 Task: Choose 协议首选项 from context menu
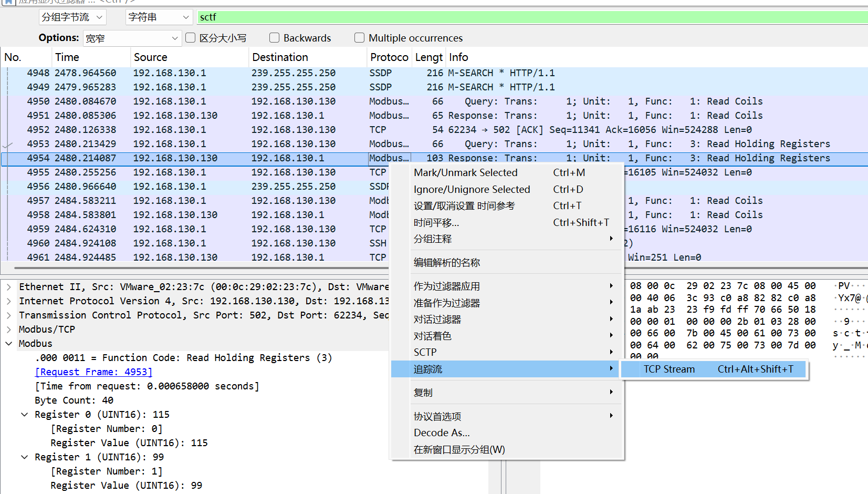coord(437,416)
